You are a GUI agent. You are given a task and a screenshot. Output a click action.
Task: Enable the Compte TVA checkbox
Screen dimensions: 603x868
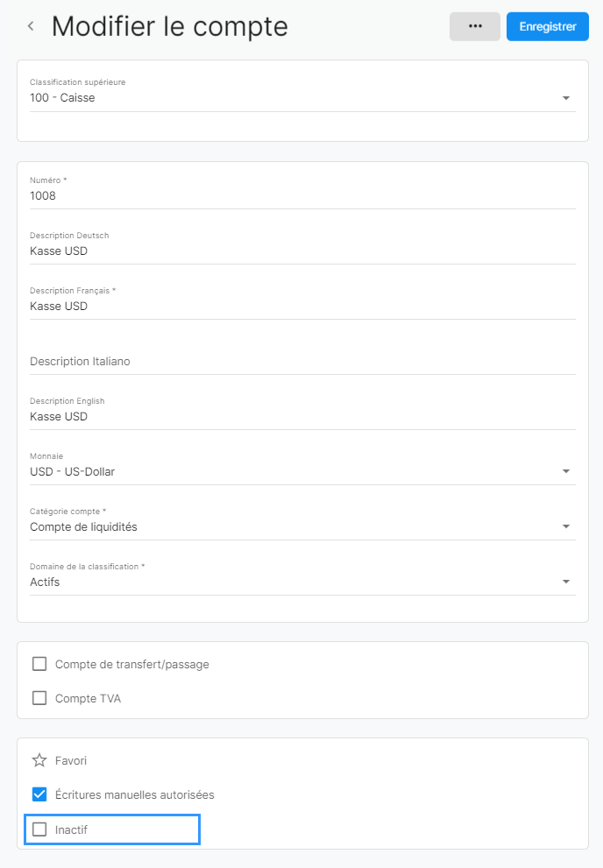click(x=39, y=698)
